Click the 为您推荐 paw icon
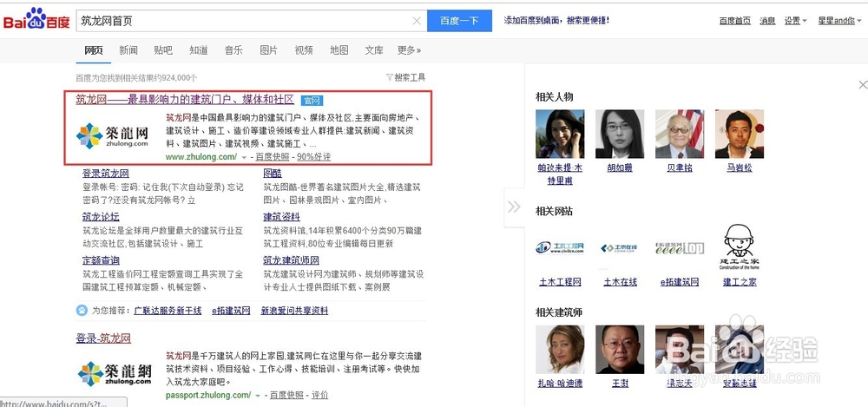The width and height of the screenshot is (868, 407). click(x=82, y=311)
